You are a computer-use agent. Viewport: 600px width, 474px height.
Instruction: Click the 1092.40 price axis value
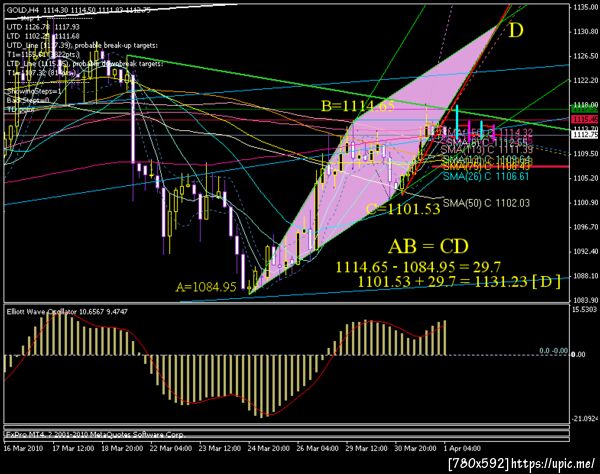click(585, 251)
